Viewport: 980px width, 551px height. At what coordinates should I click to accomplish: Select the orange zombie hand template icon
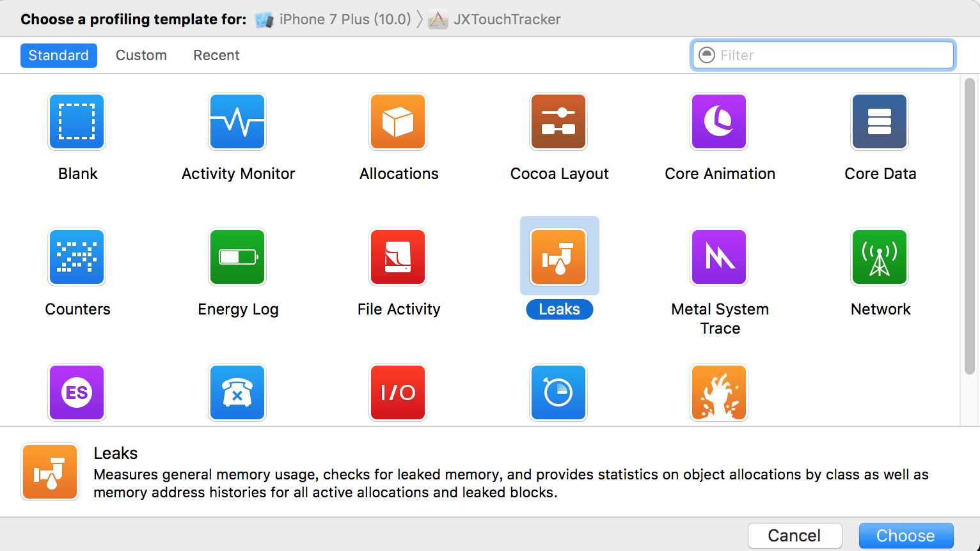click(719, 392)
